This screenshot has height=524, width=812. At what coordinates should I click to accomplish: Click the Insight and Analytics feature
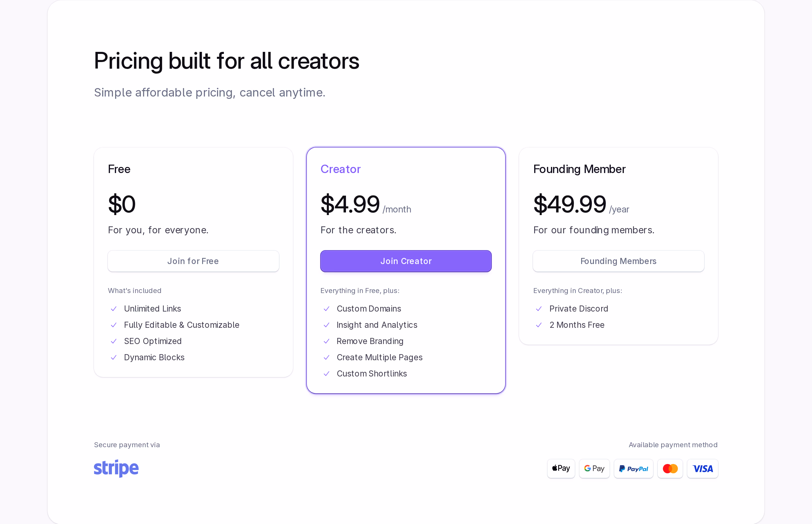point(377,325)
